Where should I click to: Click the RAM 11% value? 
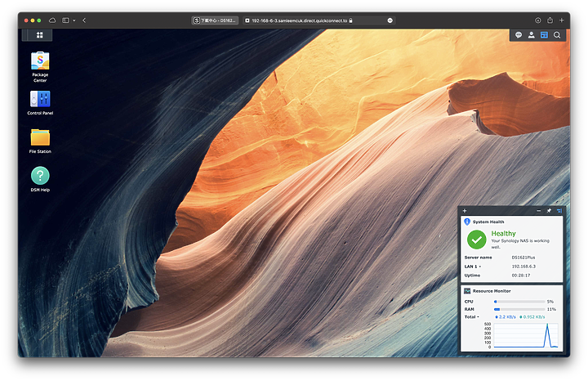(551, 309)
